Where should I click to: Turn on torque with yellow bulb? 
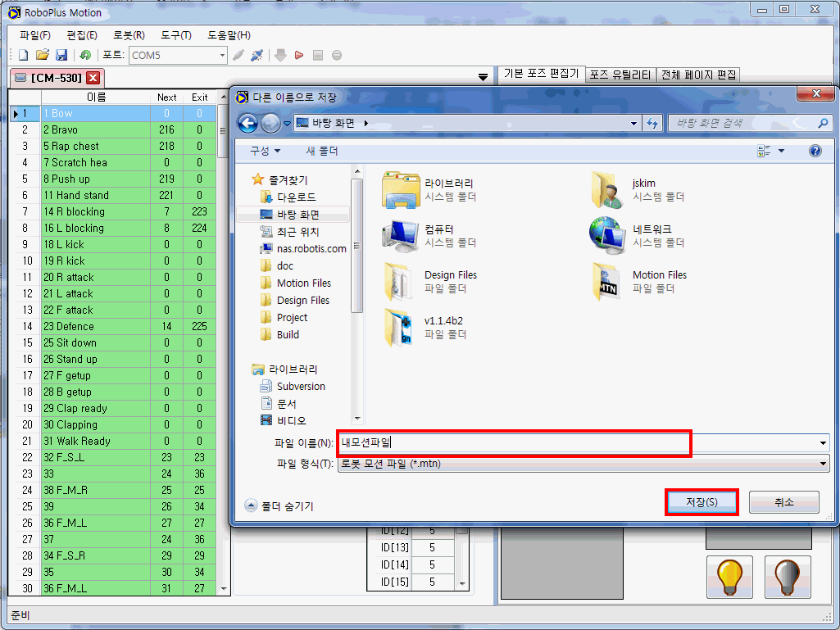point(729,576)
